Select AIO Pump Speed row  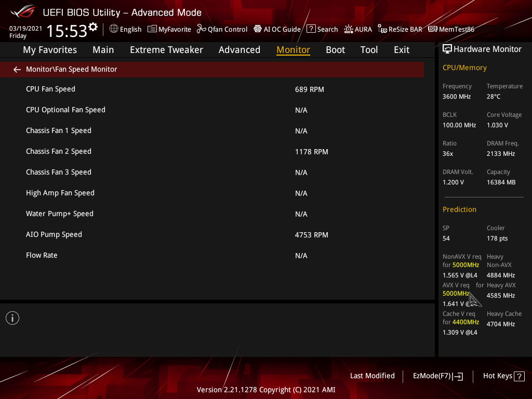click(x=212, y=234)
